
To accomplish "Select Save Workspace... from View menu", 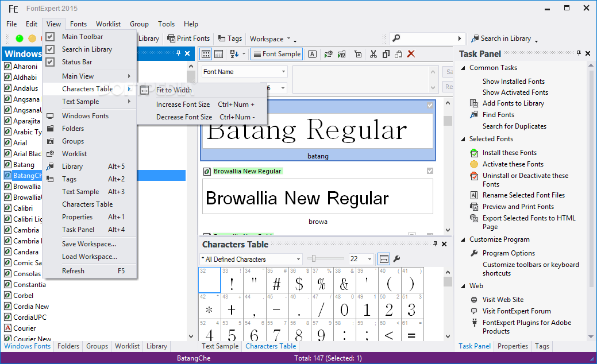I will (x=90, y=244).
